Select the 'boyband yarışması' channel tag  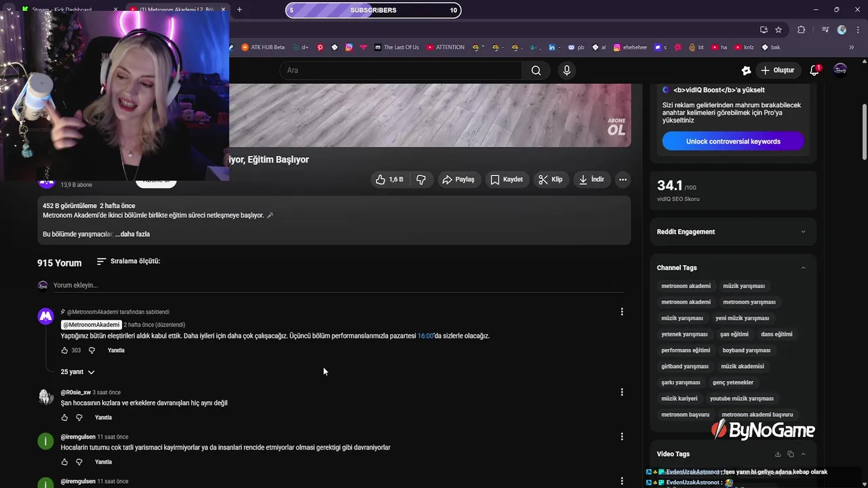coord(747,350)
